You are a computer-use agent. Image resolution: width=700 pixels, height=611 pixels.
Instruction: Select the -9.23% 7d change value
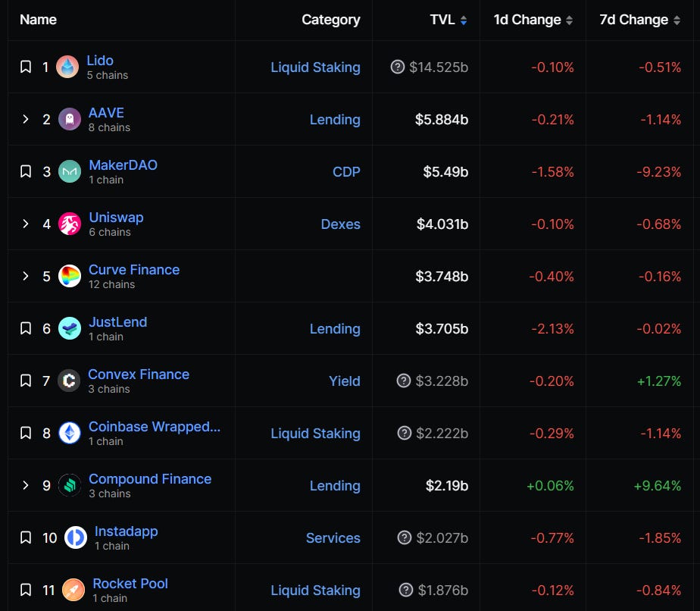pos(659,171)
